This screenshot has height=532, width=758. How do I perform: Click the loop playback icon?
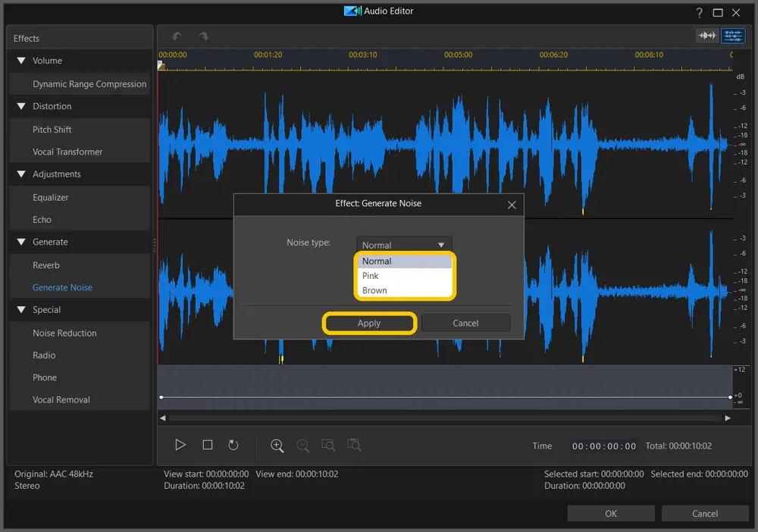pos(233,445)
